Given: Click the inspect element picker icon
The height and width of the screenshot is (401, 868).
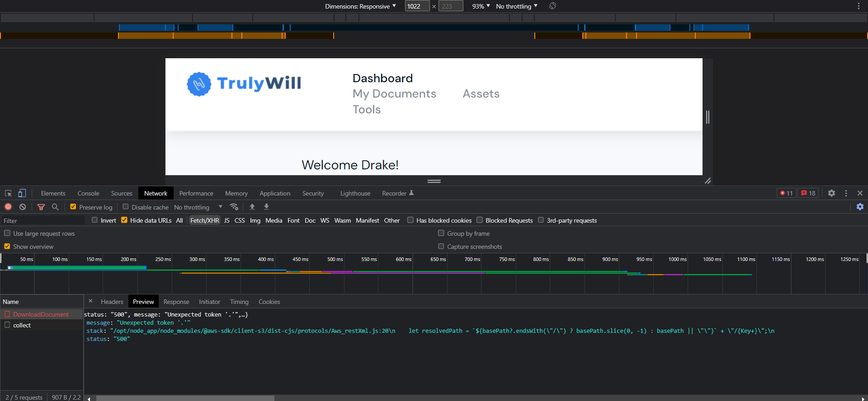Looking at the screenshot, I should (8, 193).
